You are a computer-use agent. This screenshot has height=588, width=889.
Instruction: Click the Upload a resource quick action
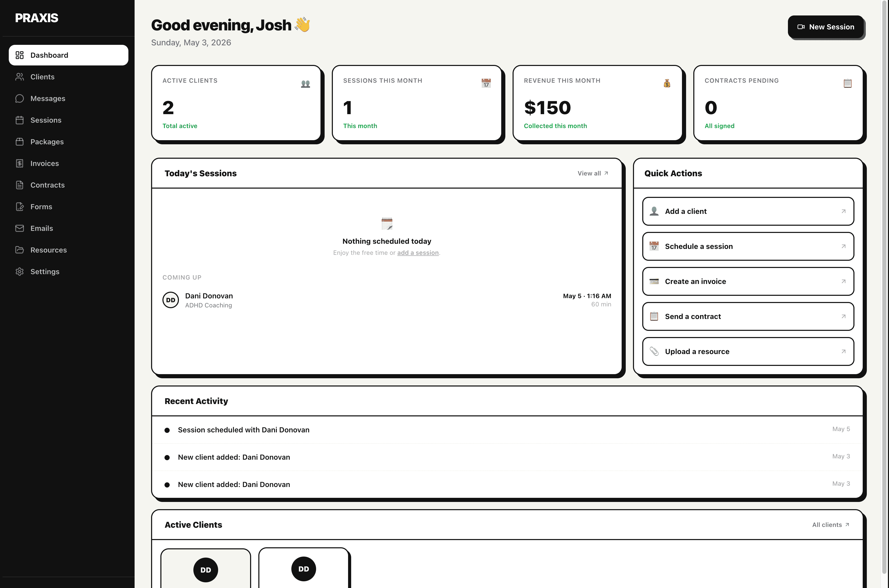[748, 351]
